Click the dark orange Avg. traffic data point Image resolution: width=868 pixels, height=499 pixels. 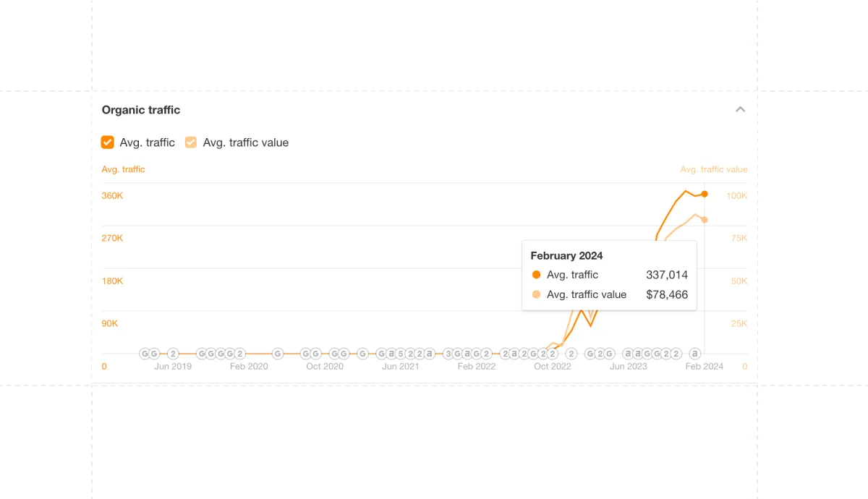point(705,194)
